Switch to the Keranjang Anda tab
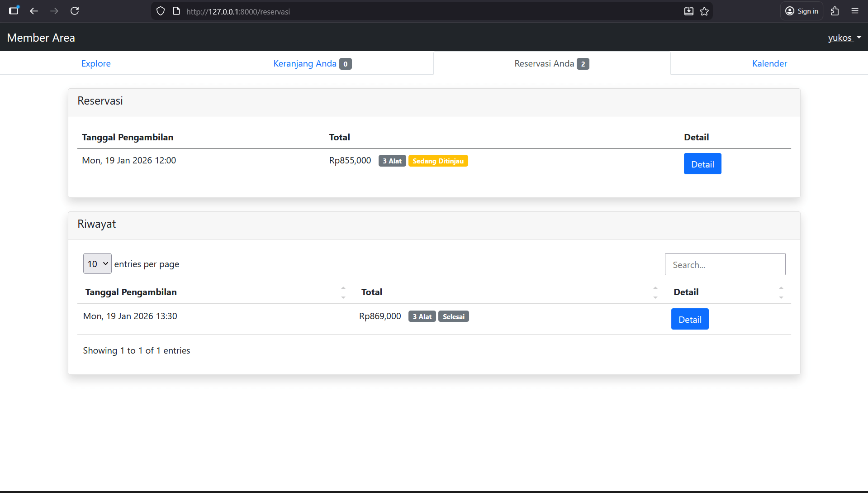This screenshot has width=868, height=493. coord(313,63)
